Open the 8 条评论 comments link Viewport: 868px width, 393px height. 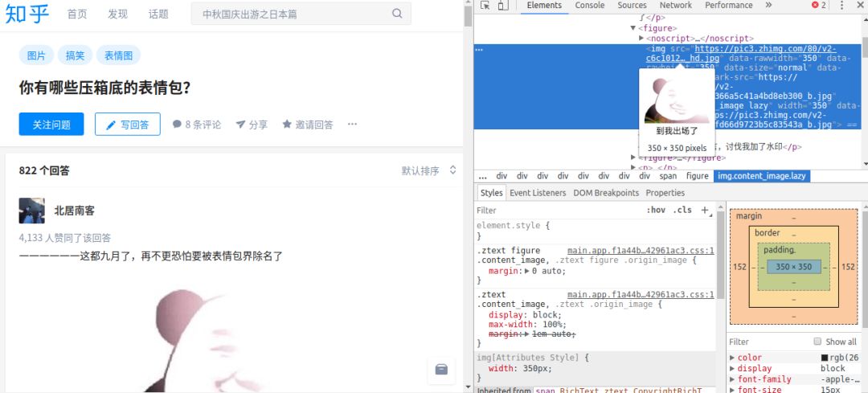point(197,125)
